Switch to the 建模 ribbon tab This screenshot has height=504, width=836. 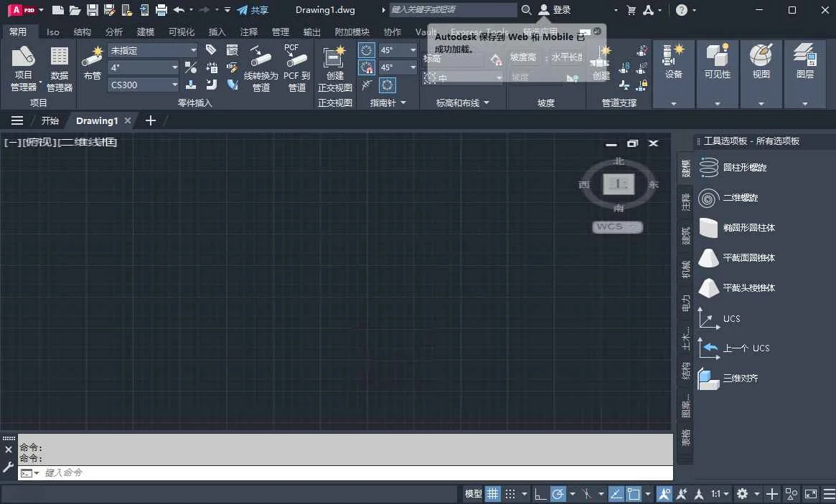(x=146, y=32)
